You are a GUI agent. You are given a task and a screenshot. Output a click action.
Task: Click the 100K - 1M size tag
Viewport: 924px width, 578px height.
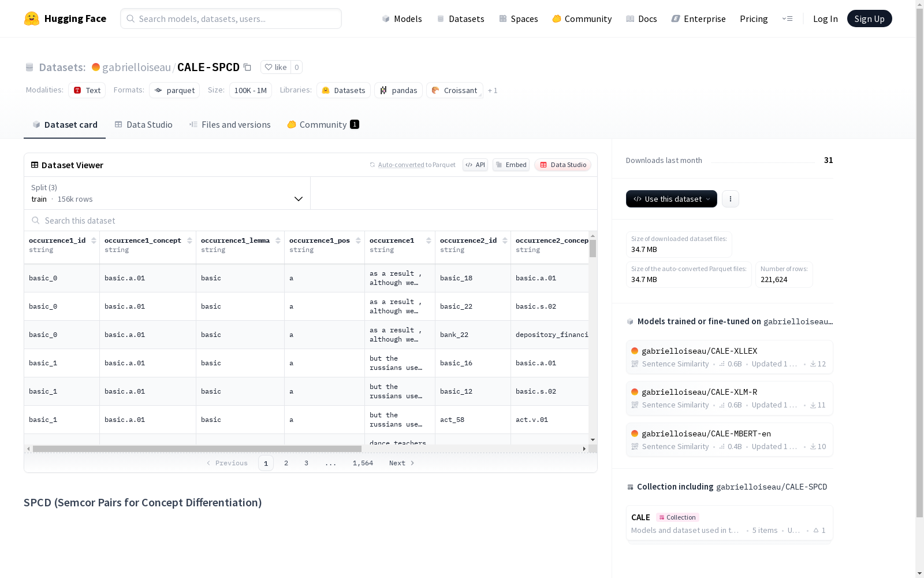[251, 90]
